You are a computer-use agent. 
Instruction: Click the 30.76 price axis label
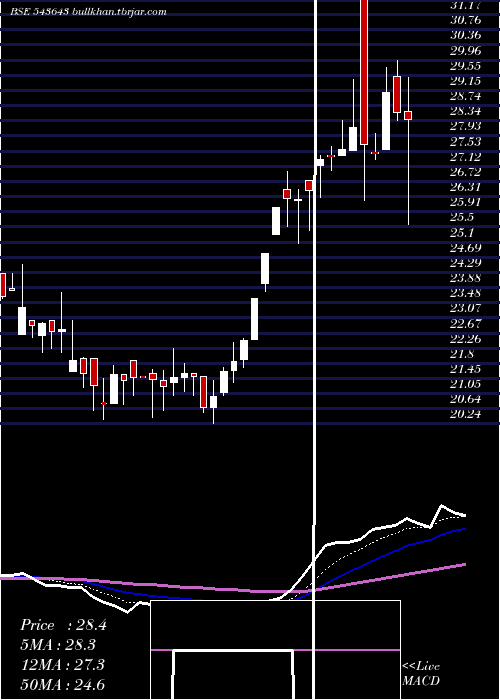coord(466,20)
